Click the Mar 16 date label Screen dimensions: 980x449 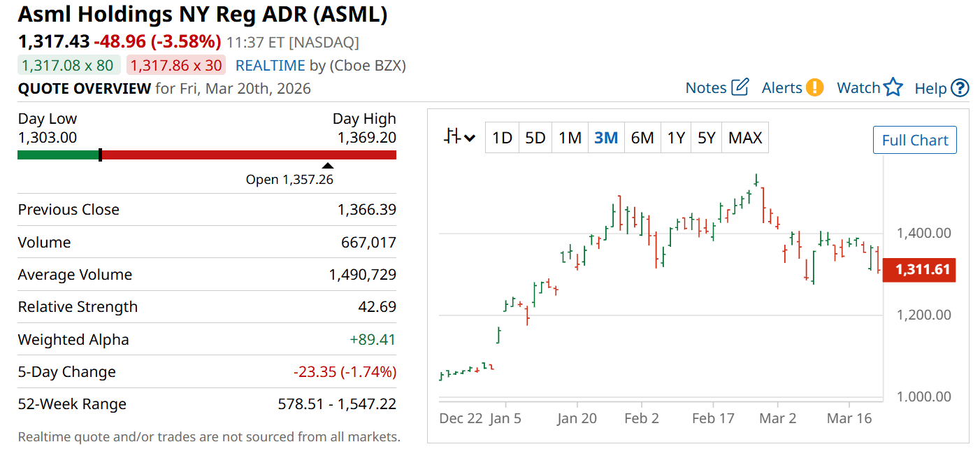pyautogui.click(x=849, y=418)
